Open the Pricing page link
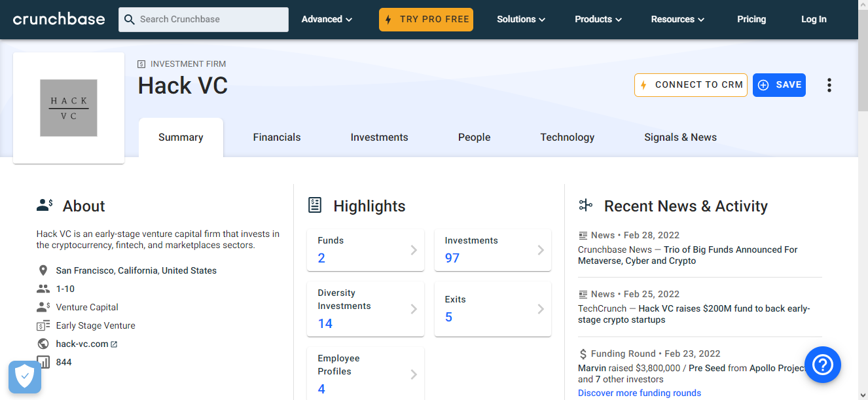The height and width of the screenshot is (400, 868). pos(751,20)
